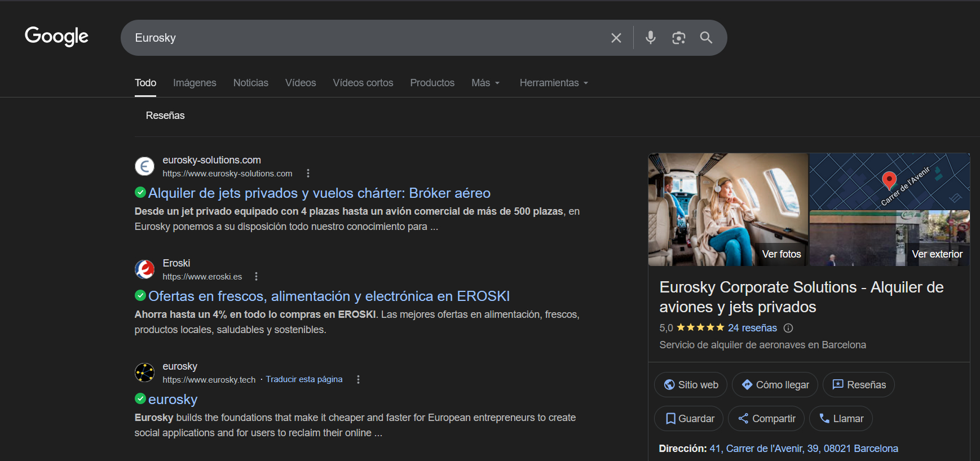The height and width of the screenshot is (461, 980).
Task: Open the map thumbnail of Carrer de l'Avenir
Action: point(889,181)
